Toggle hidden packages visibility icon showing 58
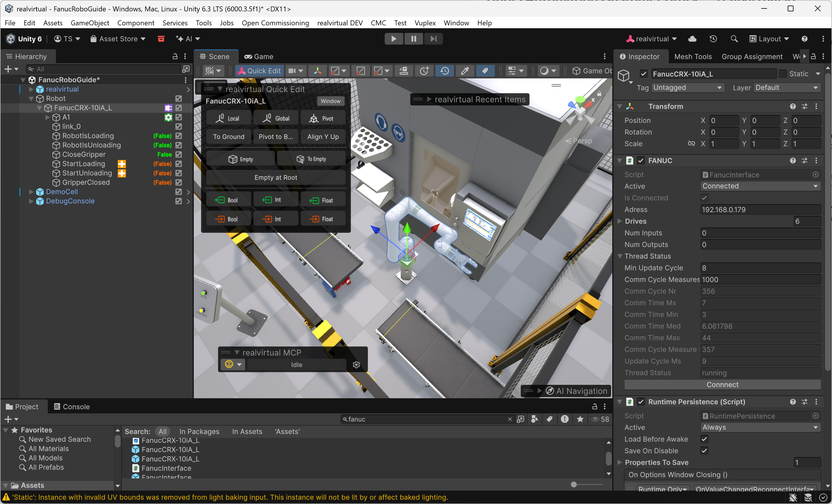Viewport: 832px width, 504px height. pyautogui.click(x=600, y=419)
